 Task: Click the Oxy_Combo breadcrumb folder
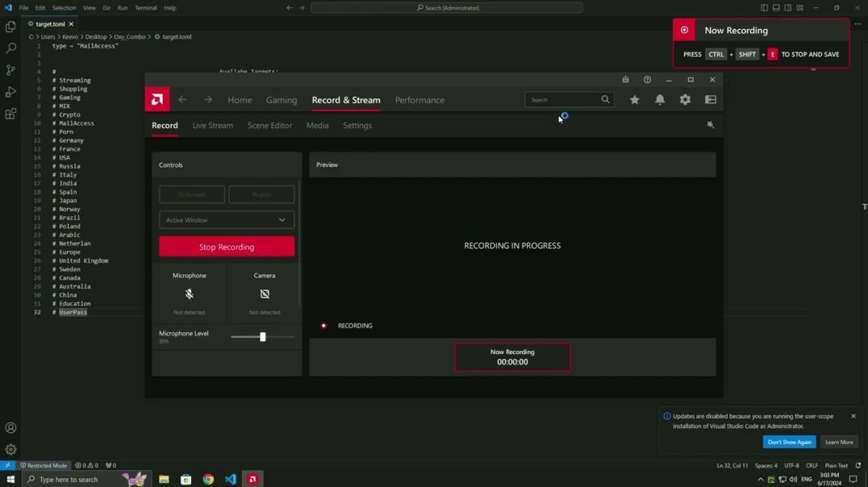click(130, 37)
